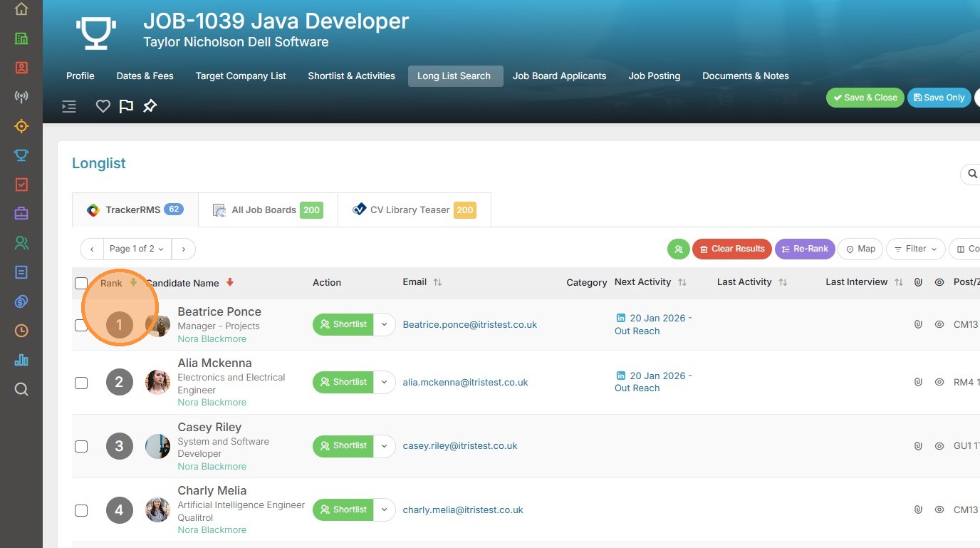Select the CV Library Teaser tab
This screenshot has height=548, width=980.
414,210
